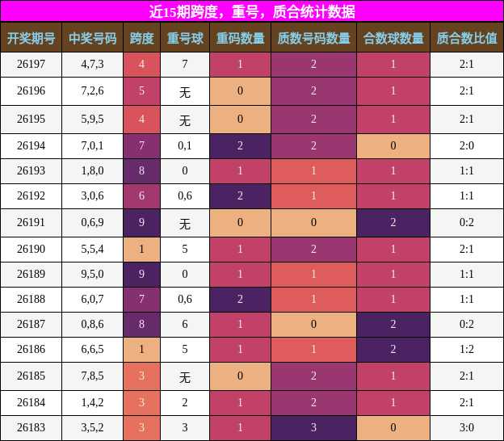Select period number 26188
504x441 pixels.
(x=31, y=299)
